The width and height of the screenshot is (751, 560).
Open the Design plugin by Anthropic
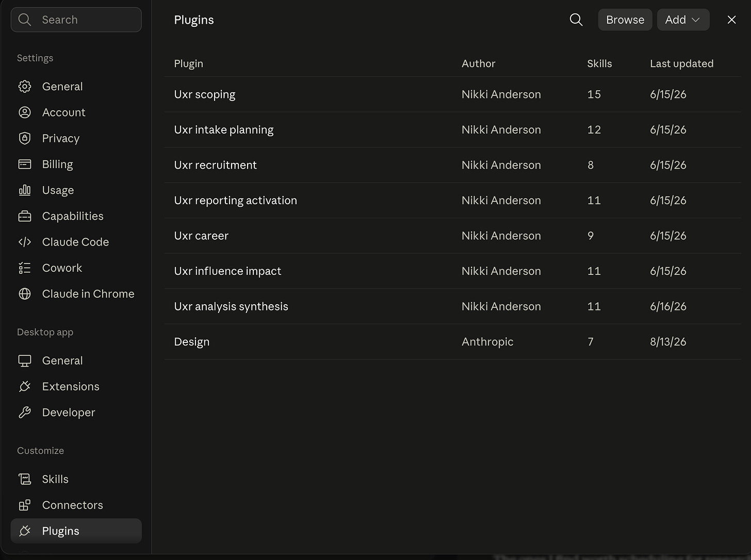453,342
